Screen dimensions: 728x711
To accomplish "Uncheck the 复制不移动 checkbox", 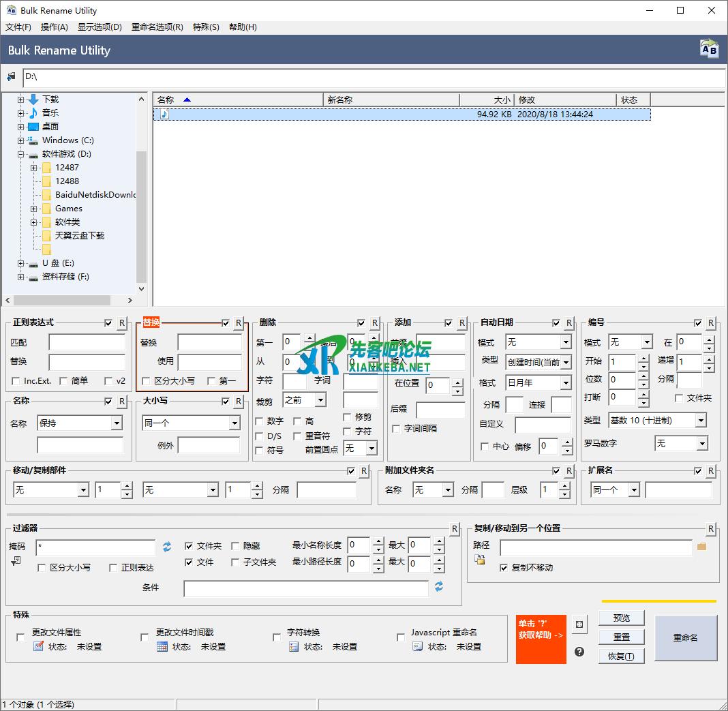I will pyautogui.click(x=504, y=567).
